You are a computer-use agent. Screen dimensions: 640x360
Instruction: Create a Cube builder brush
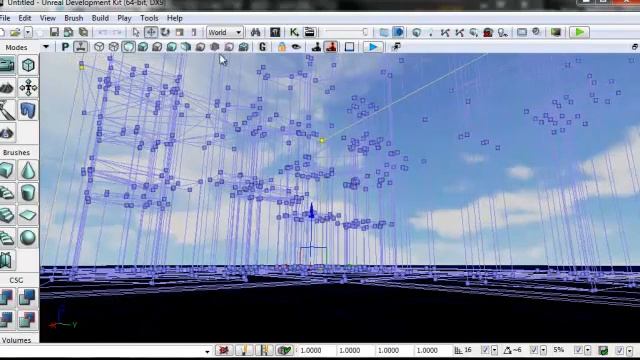(x=7, y=170)
